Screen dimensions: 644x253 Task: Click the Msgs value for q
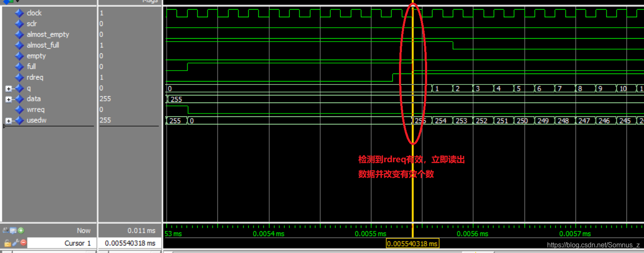tap(102, 88)
